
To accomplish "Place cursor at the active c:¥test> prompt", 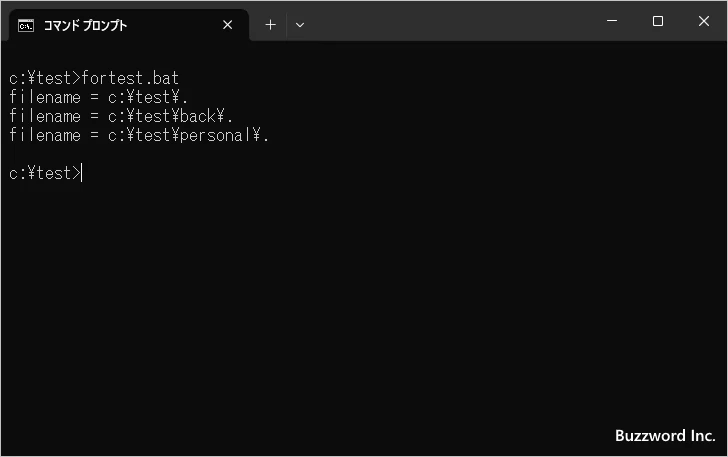I will click(82, 173).
